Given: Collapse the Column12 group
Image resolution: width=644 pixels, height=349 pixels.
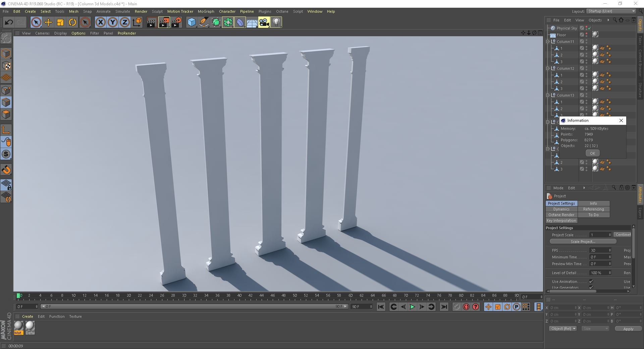Looking at the screenshot, I should (x=548, y=68).
